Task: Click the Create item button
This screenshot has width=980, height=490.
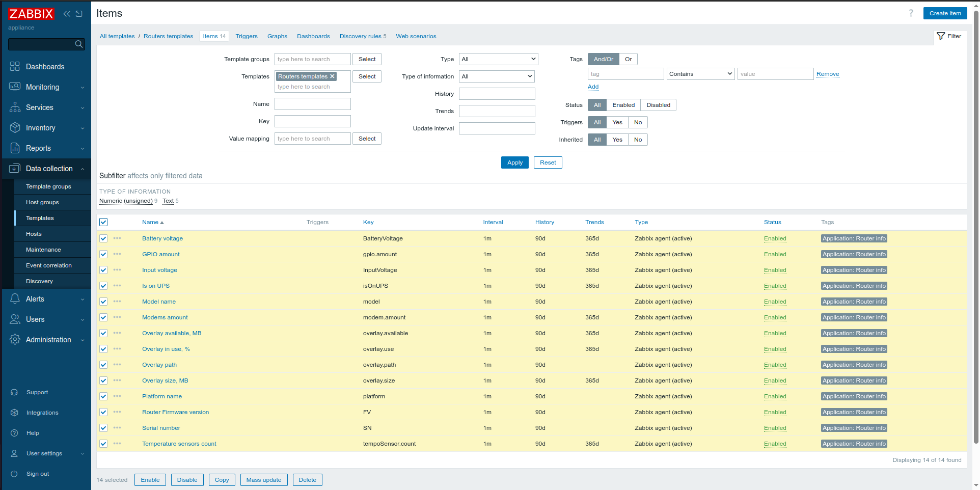Action: [945, 13]
